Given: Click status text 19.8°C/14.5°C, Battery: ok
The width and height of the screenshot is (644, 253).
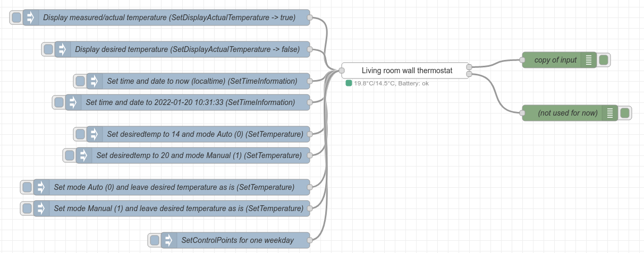Looking at the screenshot, I should (392, 83).
